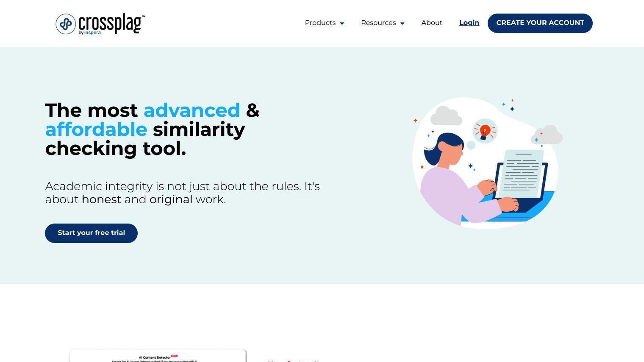Click the 'Academic integrity' subheading text
The height and width of the screenshot is (362, 644).
point(183,193)
